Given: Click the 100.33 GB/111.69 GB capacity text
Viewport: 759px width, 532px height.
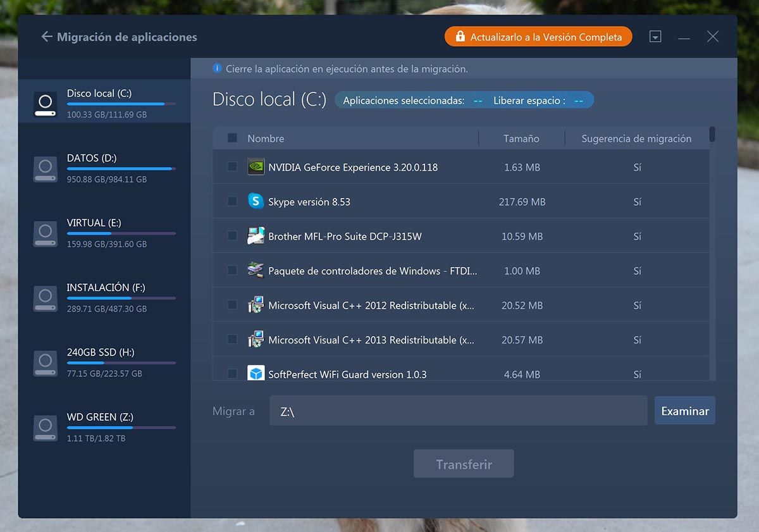Looking at the screenshot, I should 107,114.
